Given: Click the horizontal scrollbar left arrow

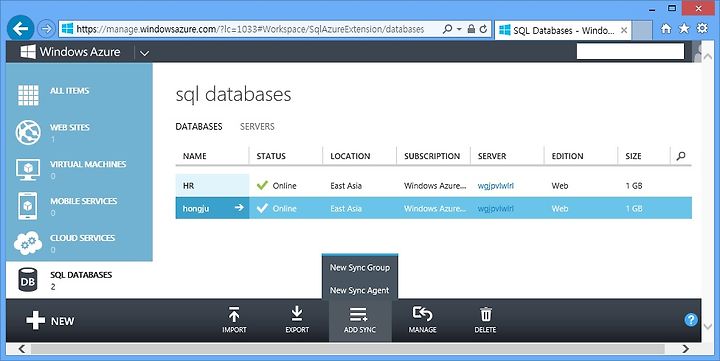Looking at the screenshot, I should coord(22,349).
